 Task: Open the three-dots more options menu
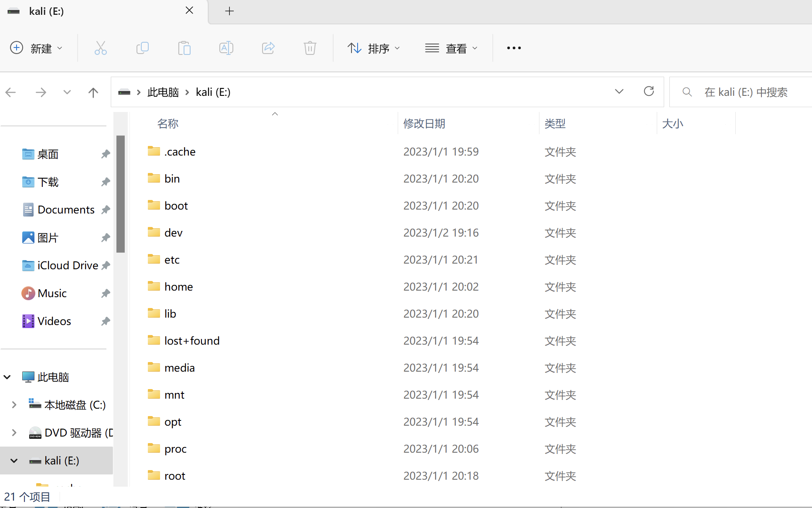click(x=514, y=48)
